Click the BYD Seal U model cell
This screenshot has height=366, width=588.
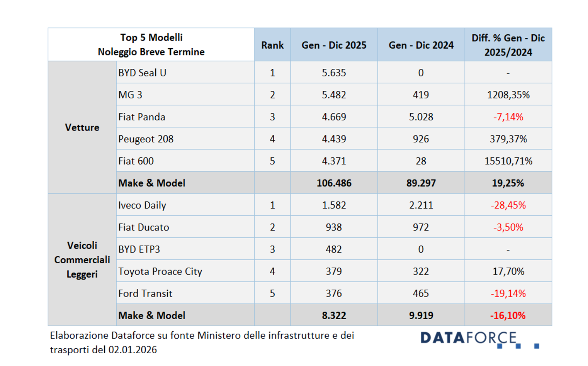(142, 73)
